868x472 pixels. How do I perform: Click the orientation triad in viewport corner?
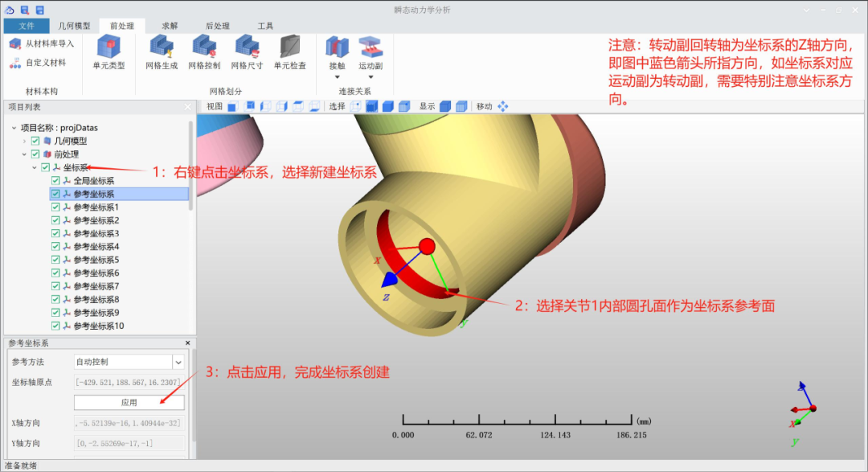click(803, 412)
